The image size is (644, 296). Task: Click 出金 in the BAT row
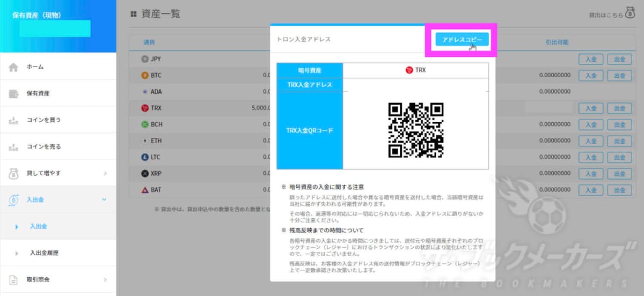[619, 190]
